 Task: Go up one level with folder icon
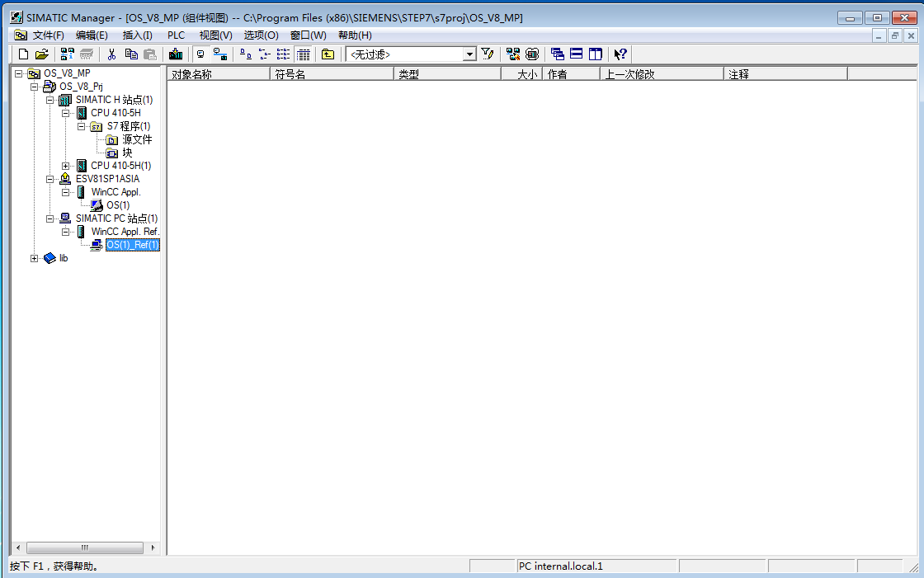pos(328,54)
